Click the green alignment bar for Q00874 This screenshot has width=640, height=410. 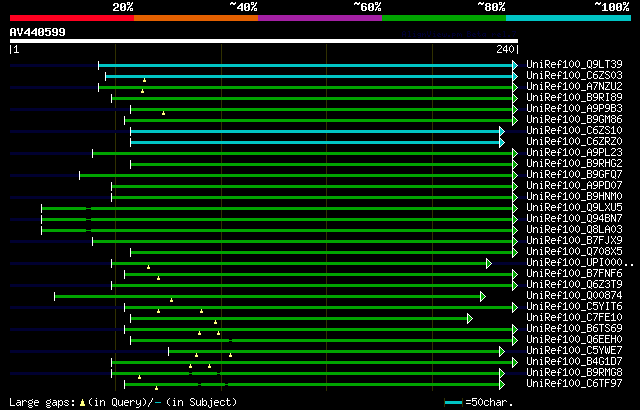(x=267, y=297)
